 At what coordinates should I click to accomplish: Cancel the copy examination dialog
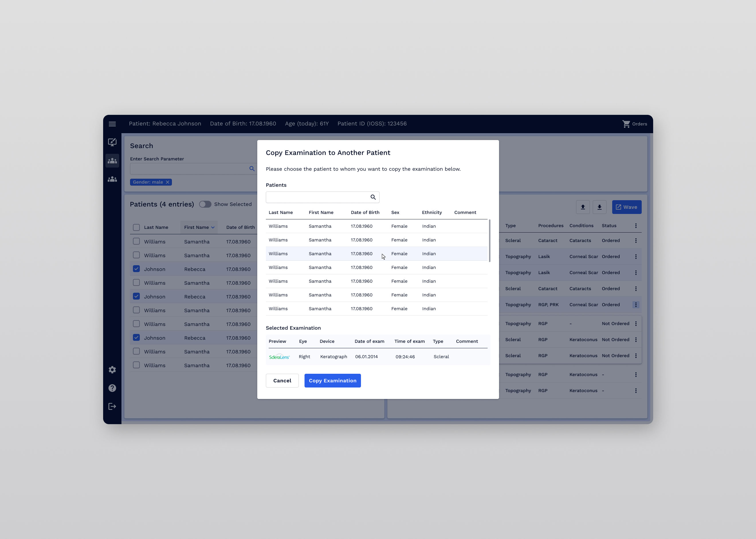pos(282,381)
